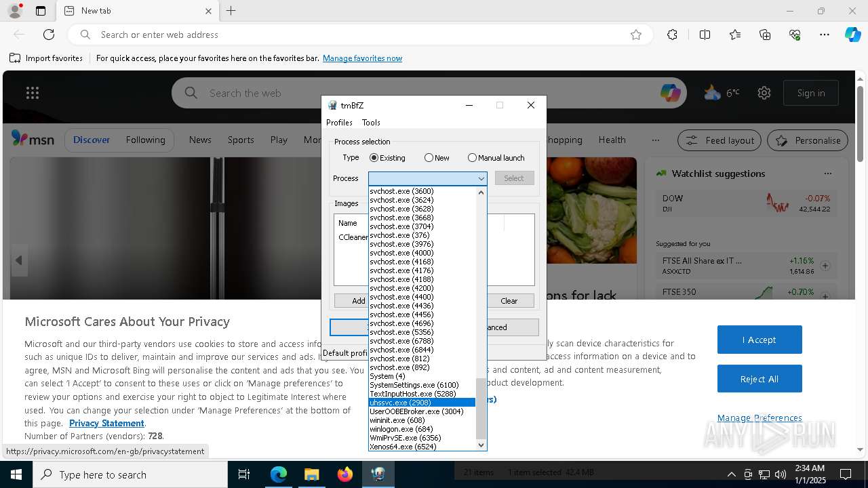
Task: Open the Windows notification center icon
Action: tap(846, 474)
